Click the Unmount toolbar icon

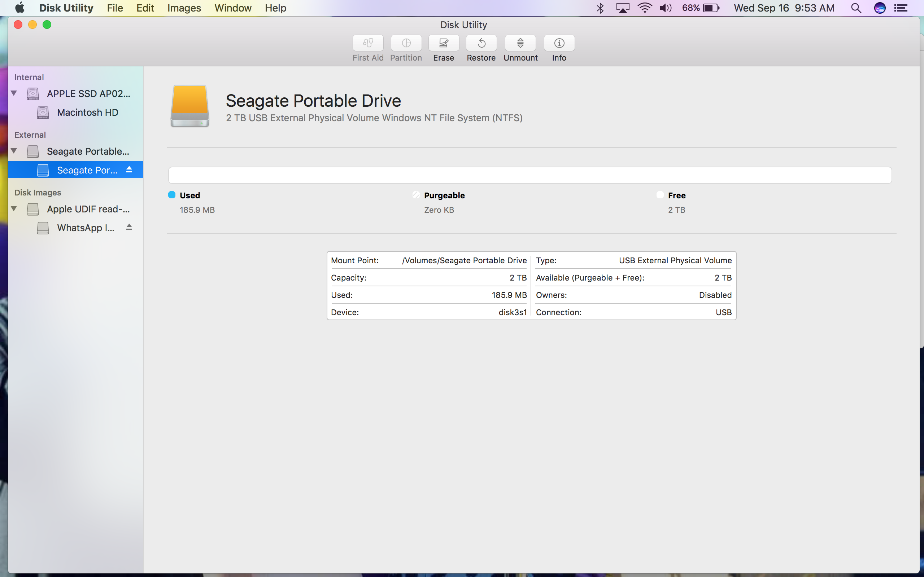(520, 43)
